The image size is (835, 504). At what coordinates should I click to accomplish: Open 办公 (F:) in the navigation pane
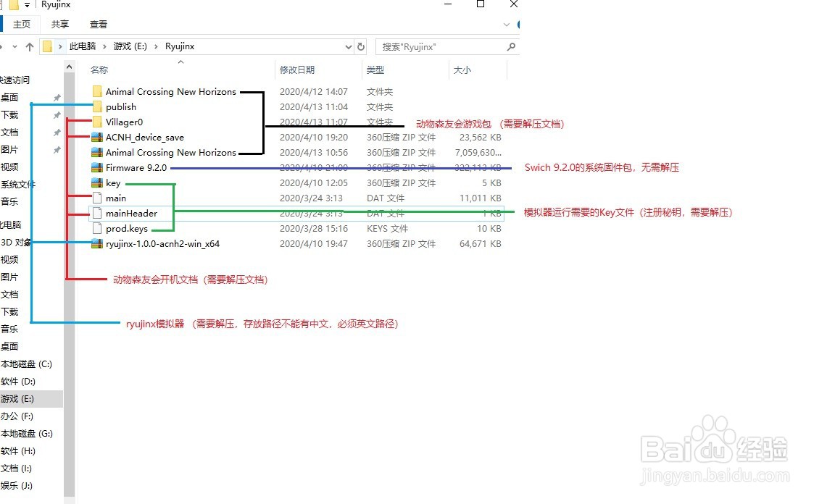click(x=17, y=416)
